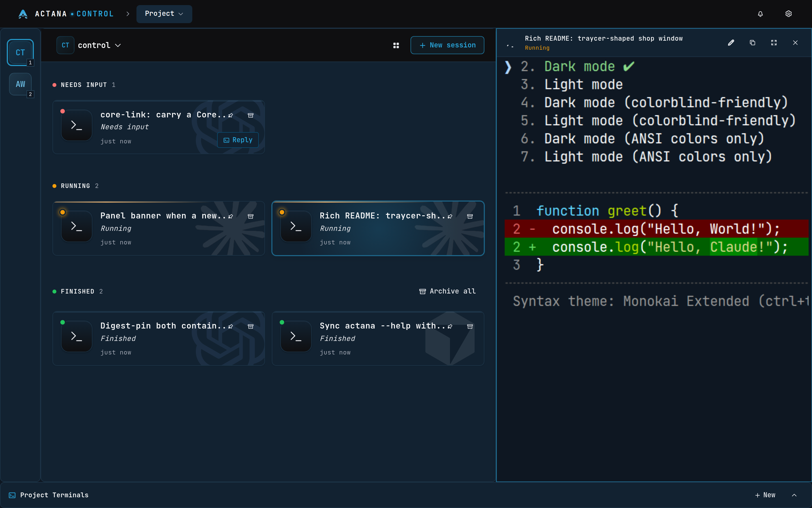Screen dimensions: 812x508
Task: Archive the Sync actana --help session
Action: click(x=470, y=326)
